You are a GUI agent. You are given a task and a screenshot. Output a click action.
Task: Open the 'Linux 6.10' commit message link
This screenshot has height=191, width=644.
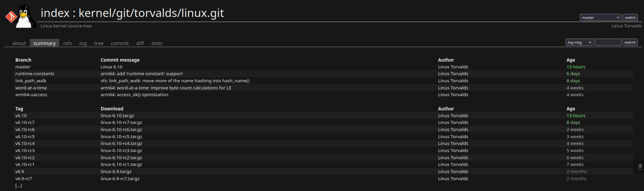(111, 67)
